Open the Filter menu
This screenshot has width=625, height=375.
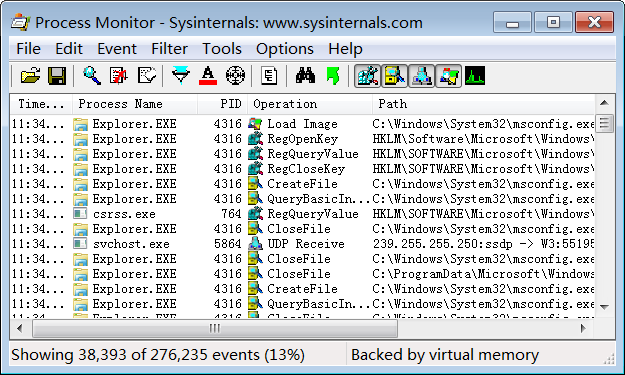169,49
